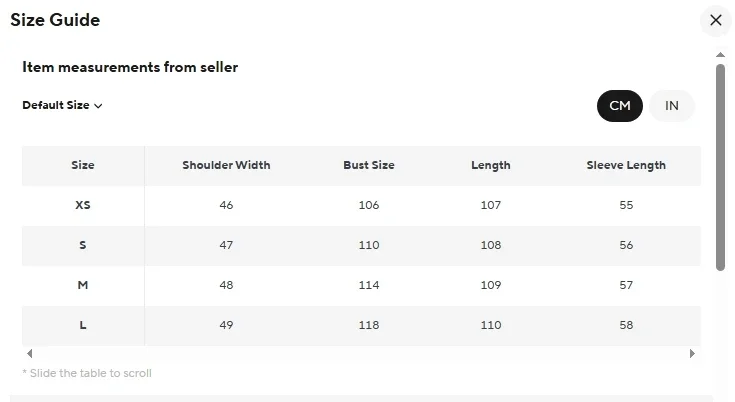Click the table's left scroll arrow
The image size is (735, 402).
[29, 353]
